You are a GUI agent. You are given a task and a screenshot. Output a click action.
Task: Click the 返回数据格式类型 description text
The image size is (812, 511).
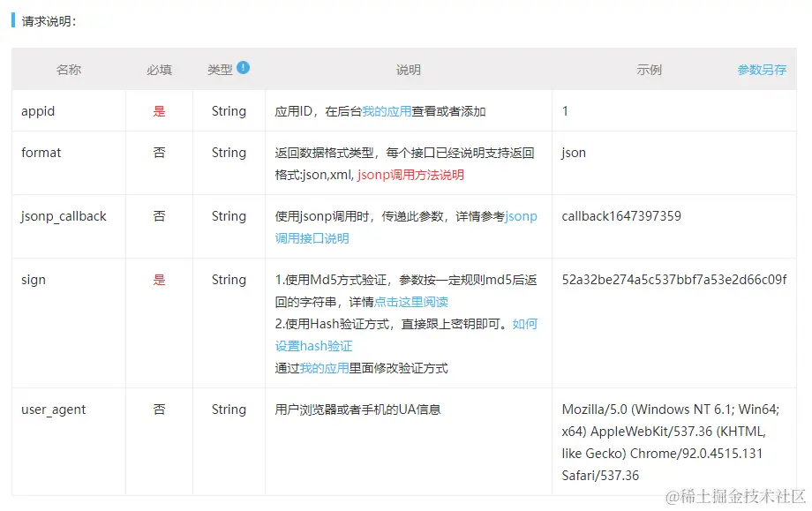[x=404, y=163]
